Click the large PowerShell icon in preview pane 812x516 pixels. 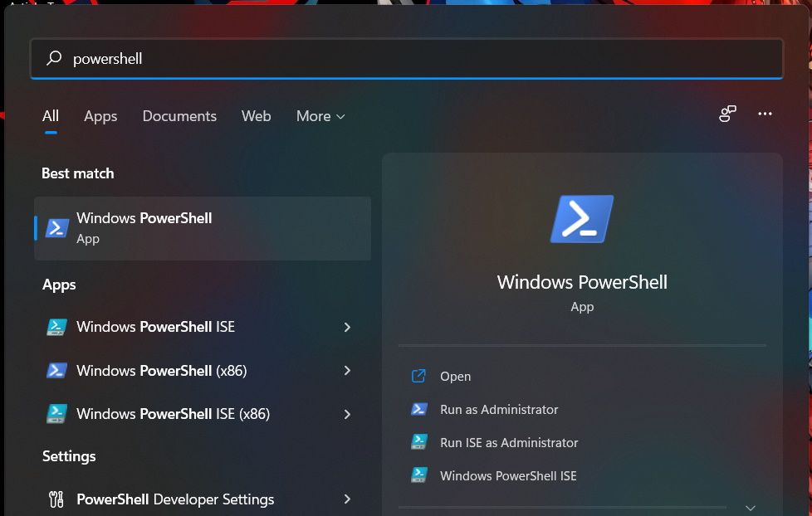(x=581, y=218)
